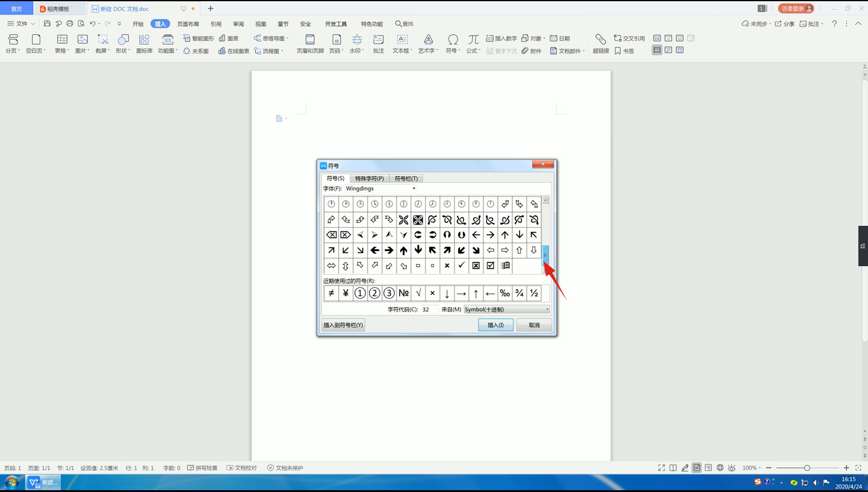
Task: Switch to the 稻壳模板 tab
Action: pos(58,9)
